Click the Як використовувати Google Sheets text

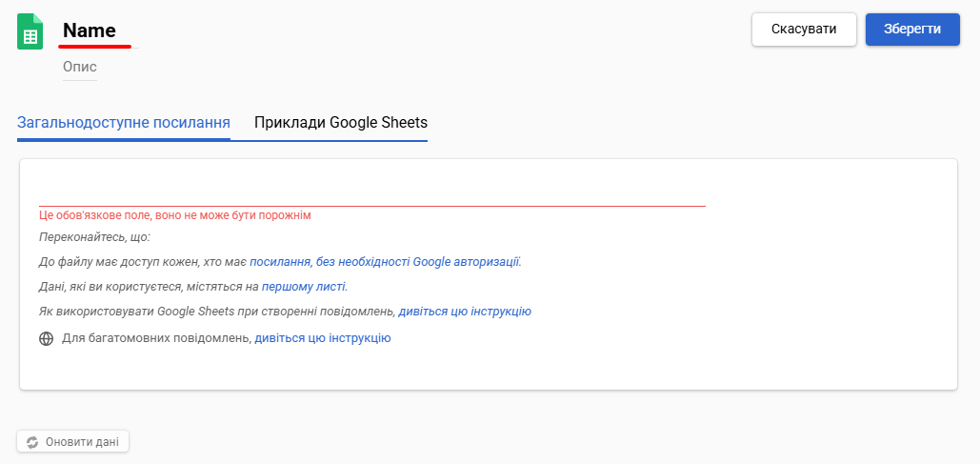[x=217, y=312]
